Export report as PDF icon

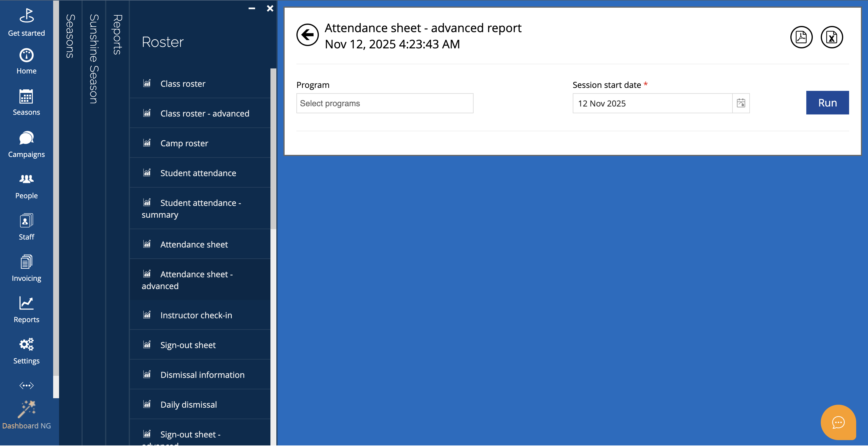pos(801,37)
